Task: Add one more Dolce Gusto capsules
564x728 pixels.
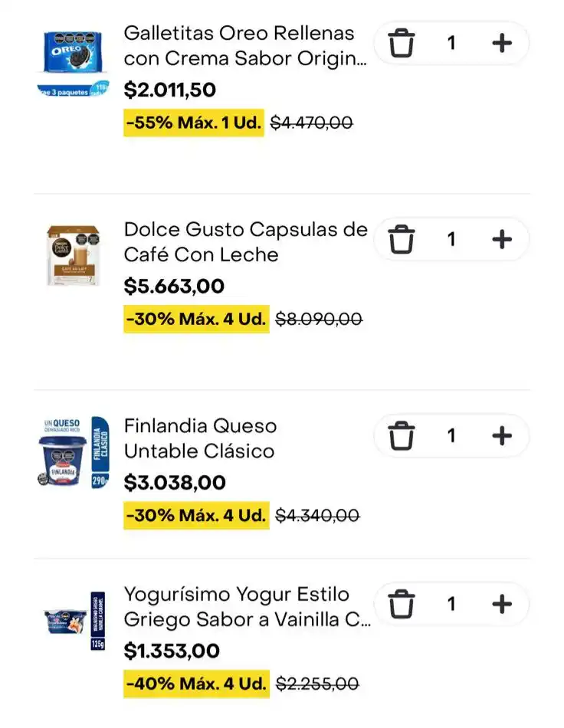Action: click(502, 240)
